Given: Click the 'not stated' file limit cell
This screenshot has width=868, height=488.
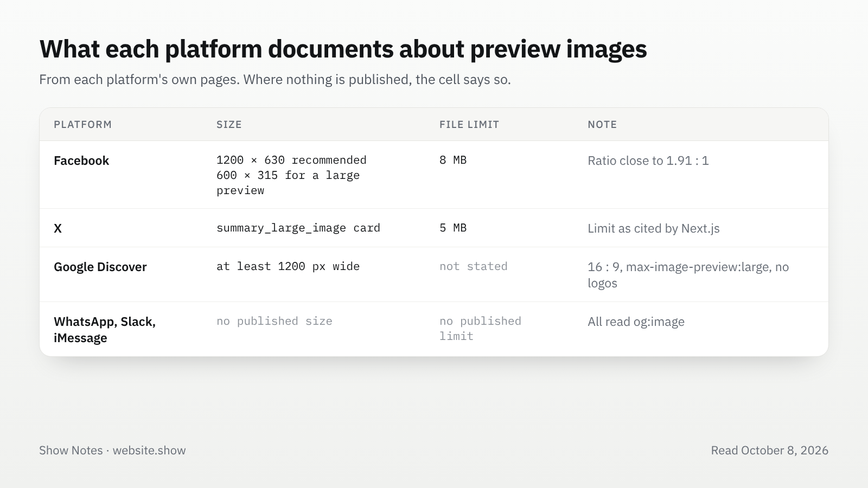Looking at the screenshot, I should 474,266.
